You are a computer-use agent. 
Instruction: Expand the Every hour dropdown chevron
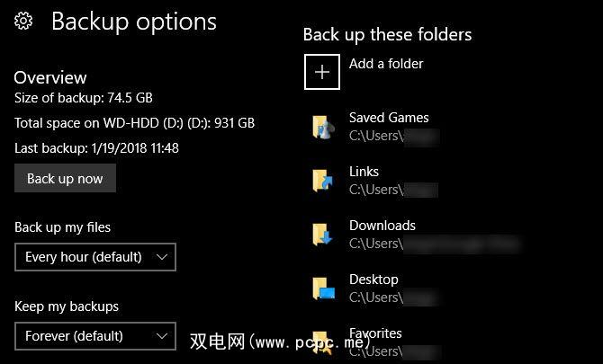(162, 257)
